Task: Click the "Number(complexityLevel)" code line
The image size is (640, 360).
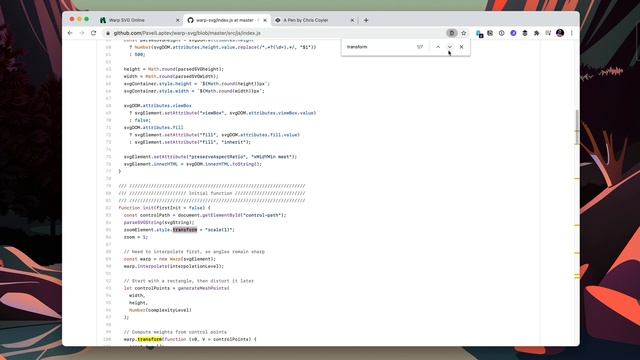Action: (160, 310)
